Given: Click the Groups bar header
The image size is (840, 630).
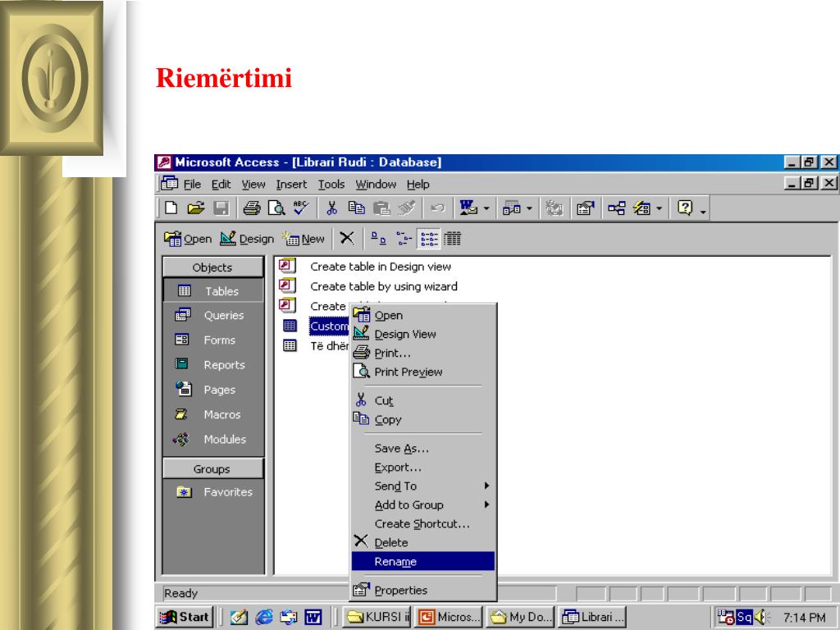Looking at the screenshot, I should coord(212,468).
